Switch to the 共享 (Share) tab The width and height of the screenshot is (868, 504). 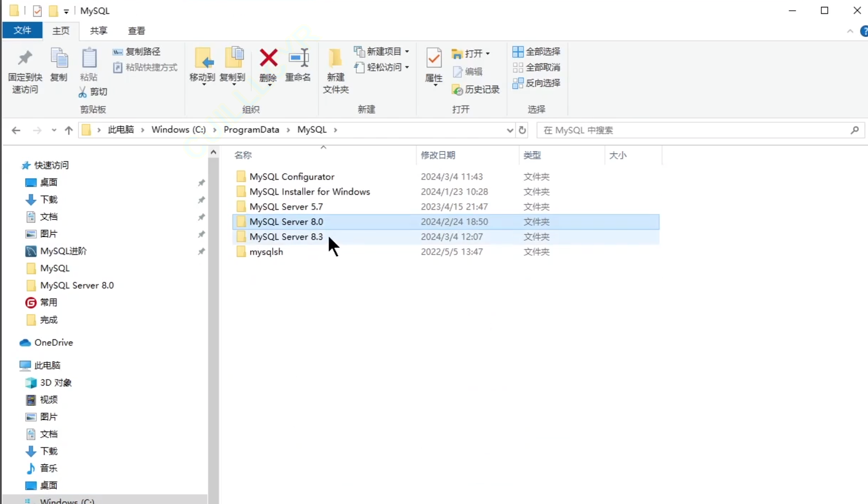click(x=99, y=31)
